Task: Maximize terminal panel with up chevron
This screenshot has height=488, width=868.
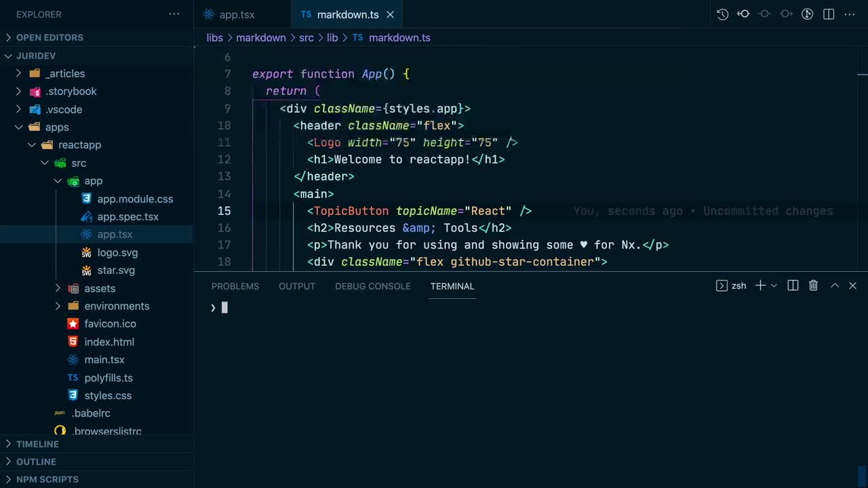Action: 835,286
